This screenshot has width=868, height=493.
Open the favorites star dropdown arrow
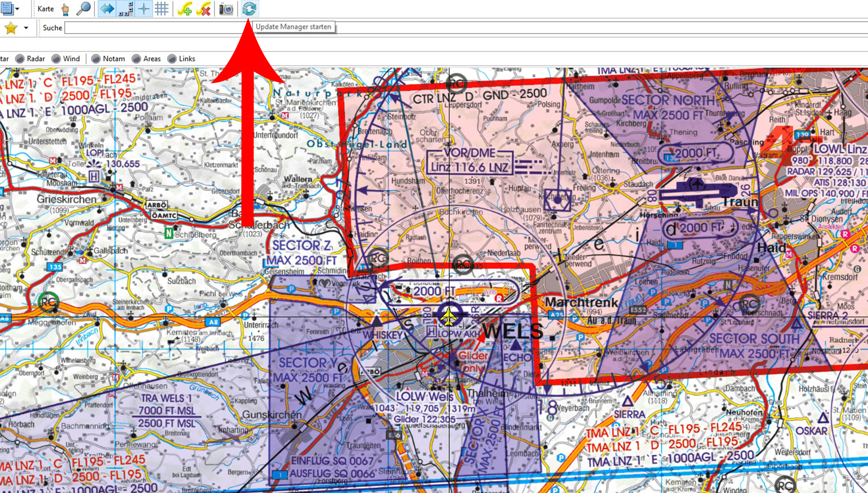pyautogui.click(x=26, y=28)
